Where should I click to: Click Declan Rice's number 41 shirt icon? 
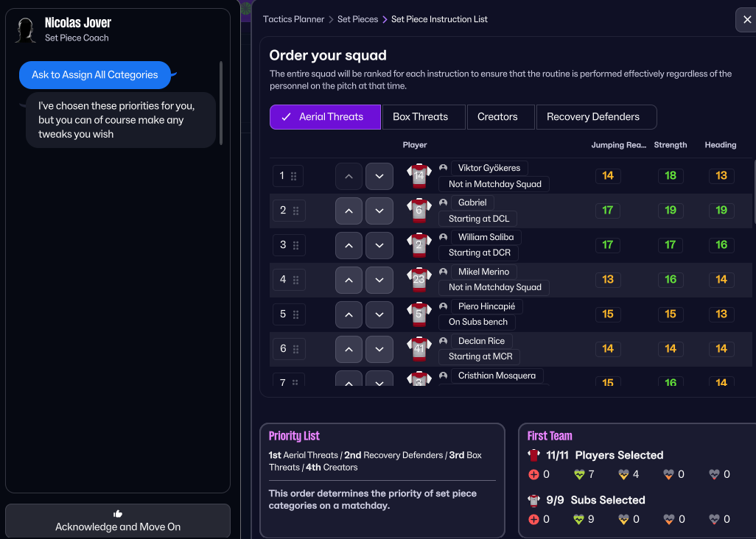coord(419,349)
